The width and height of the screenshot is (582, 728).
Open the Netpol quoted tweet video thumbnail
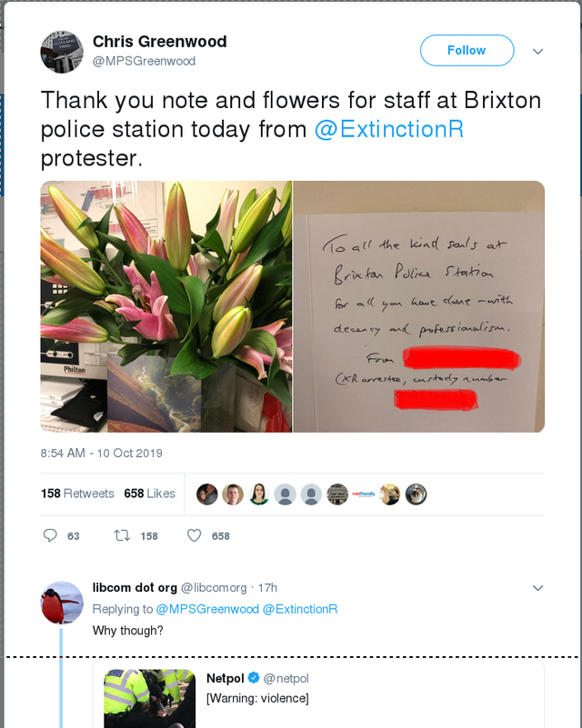click(149, 698)
